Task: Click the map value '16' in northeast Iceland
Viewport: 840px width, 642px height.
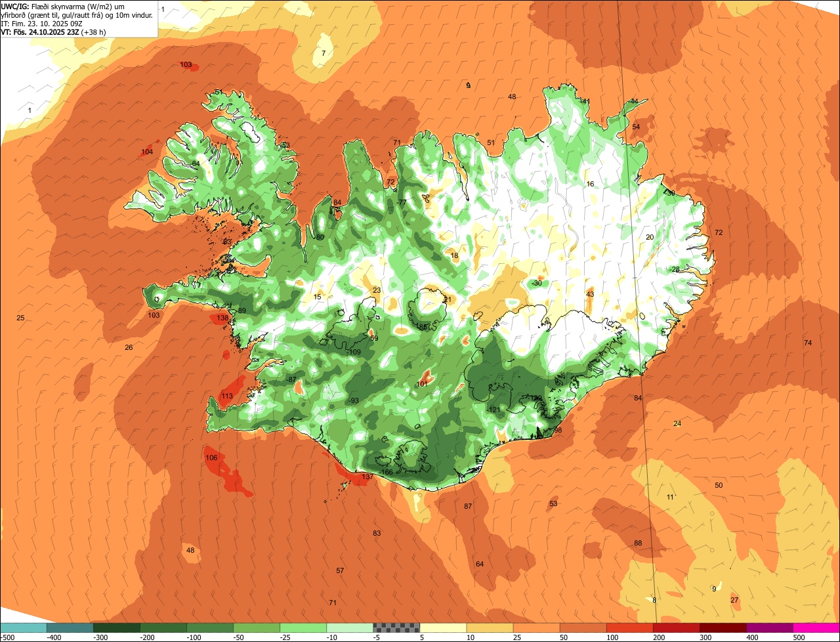Action: [590, 184]
